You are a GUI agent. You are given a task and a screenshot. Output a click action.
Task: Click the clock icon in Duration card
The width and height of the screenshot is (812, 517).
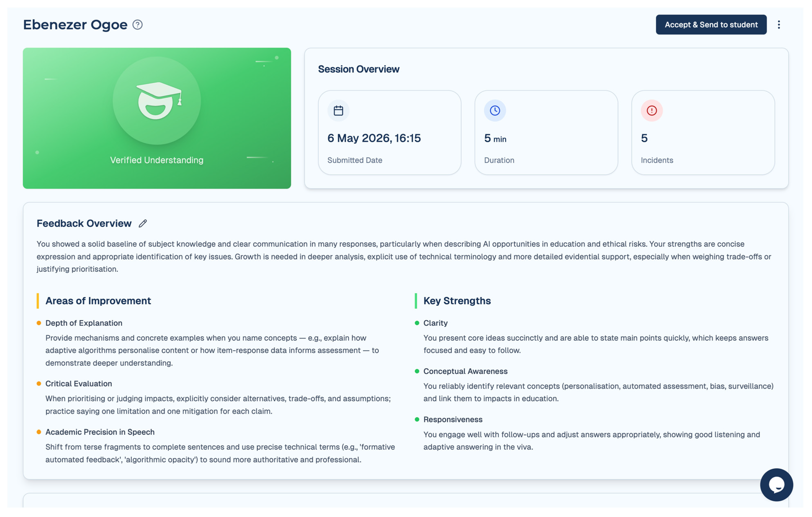(x=495, y=111)
